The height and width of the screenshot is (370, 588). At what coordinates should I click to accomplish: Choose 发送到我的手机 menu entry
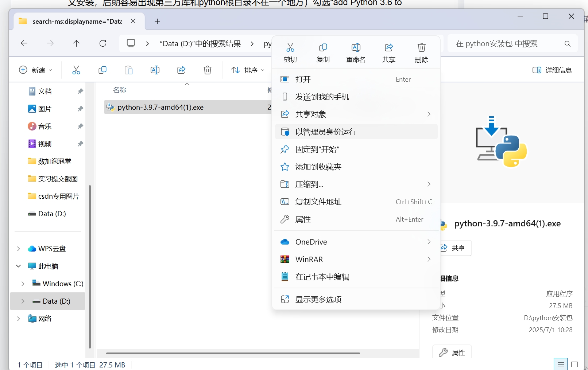click(356, 97)
